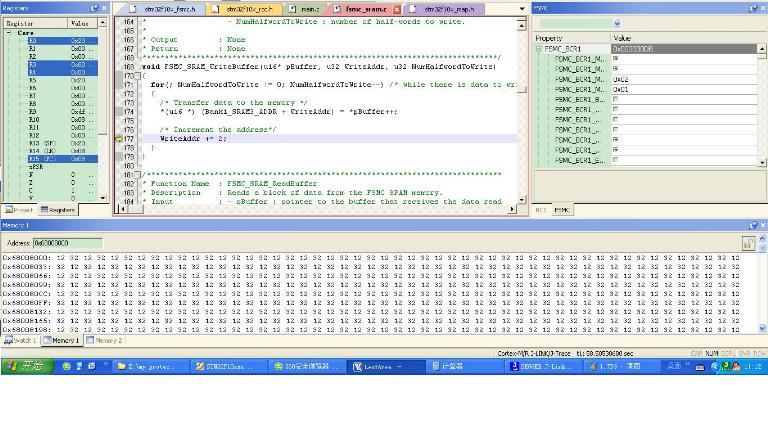
Task: Open the dropdown at the top of the FSMC panel
Action: (617, 24)
